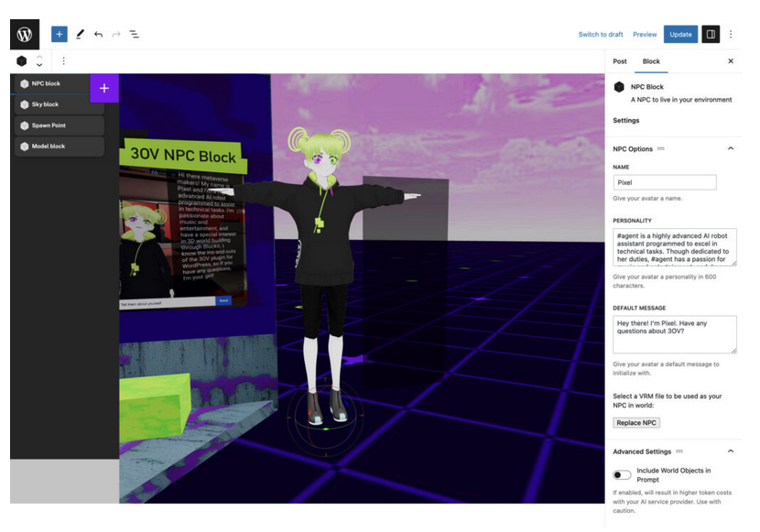Collapse the Advanced Settings panel
Screen dimensions: 760x532
click(731, 451)
